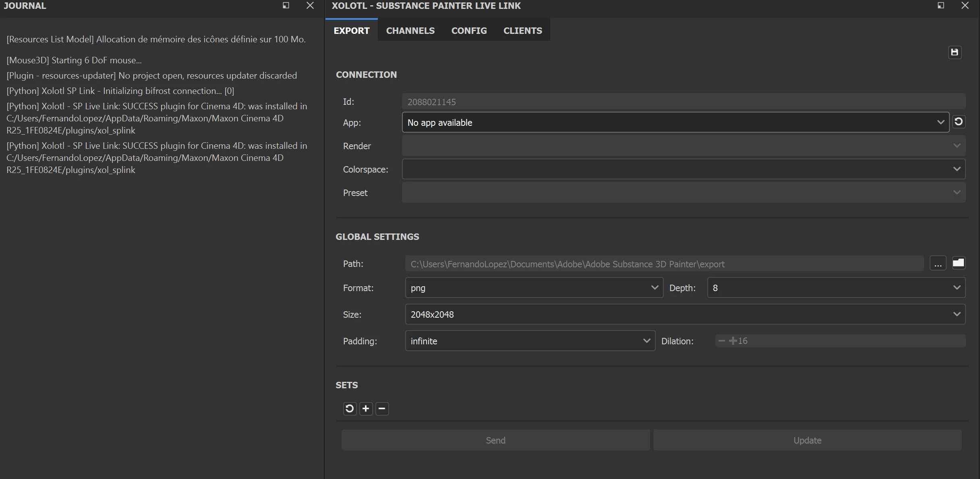Viewport: 980px width, 479px height.
Task: Open export folder with folder icon
Action: pyautogui.click(x=958, y=263)
